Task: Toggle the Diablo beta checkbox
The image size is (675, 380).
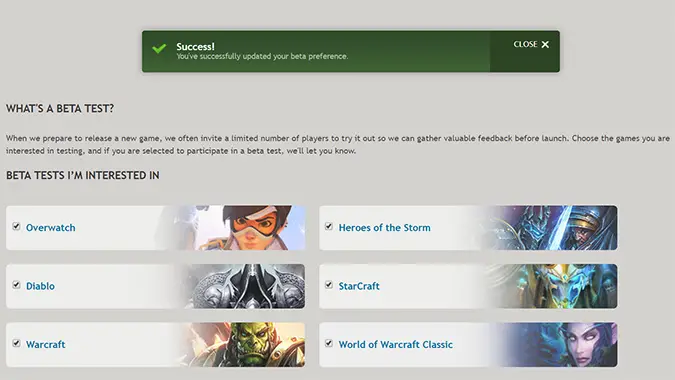Action: 16,285
